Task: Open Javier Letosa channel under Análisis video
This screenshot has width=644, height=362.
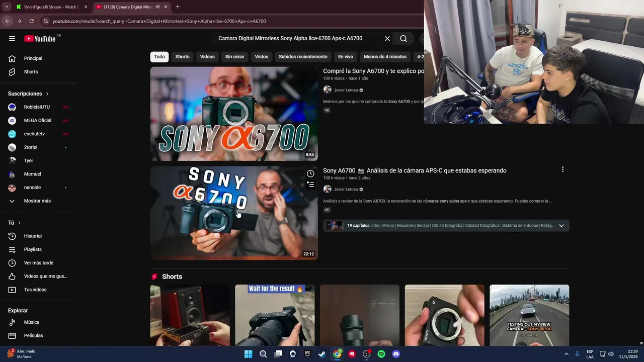Action: click(x=346, y=190)
